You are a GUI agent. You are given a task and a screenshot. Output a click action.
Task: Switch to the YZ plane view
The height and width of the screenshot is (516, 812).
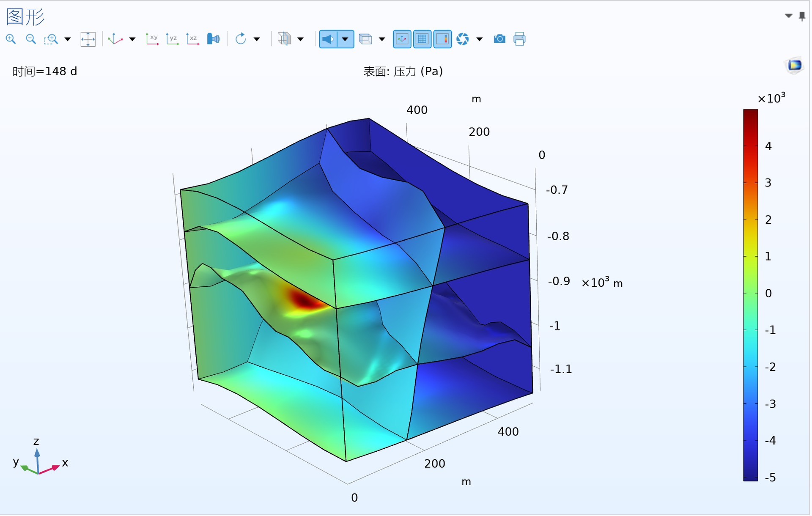point(172,39)
